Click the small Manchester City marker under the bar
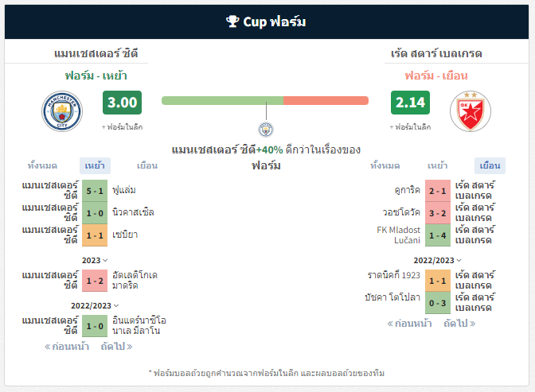Image resolution: width=535 pixels, height=392 pixels. point(266,130)
